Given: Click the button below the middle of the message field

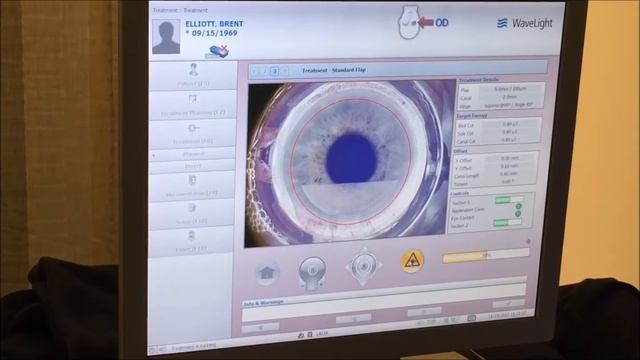Looking at the screenshot, I should point(353,318).
